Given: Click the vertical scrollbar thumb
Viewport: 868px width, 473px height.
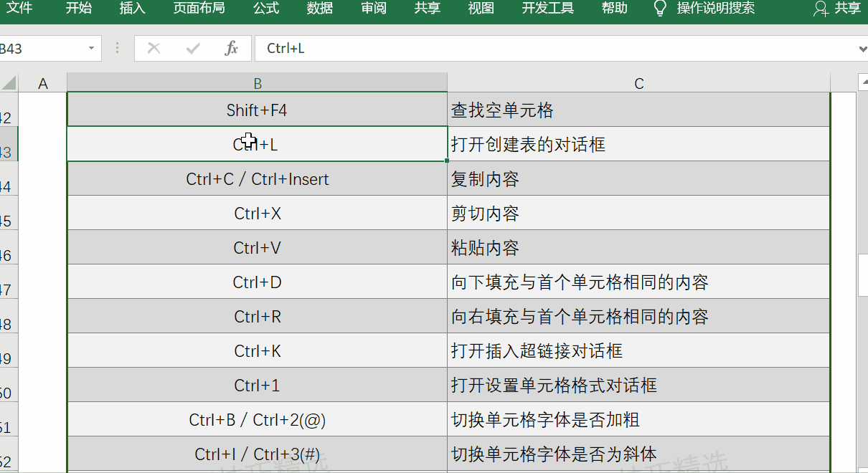Looking at the screenshot, I should pos(863,275).
